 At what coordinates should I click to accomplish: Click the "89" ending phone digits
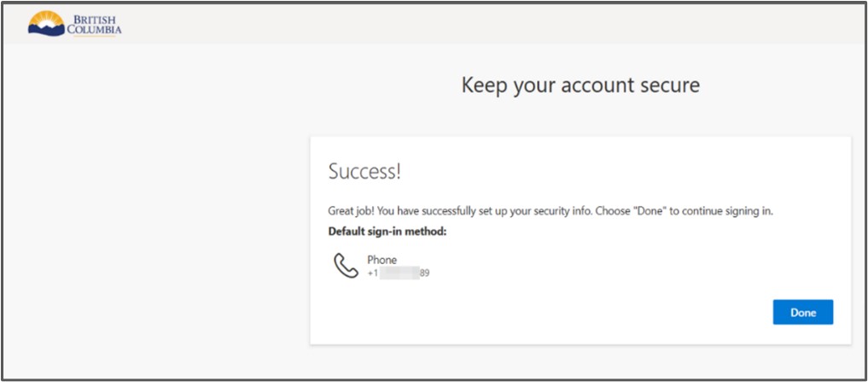click(x=424, y=273)
